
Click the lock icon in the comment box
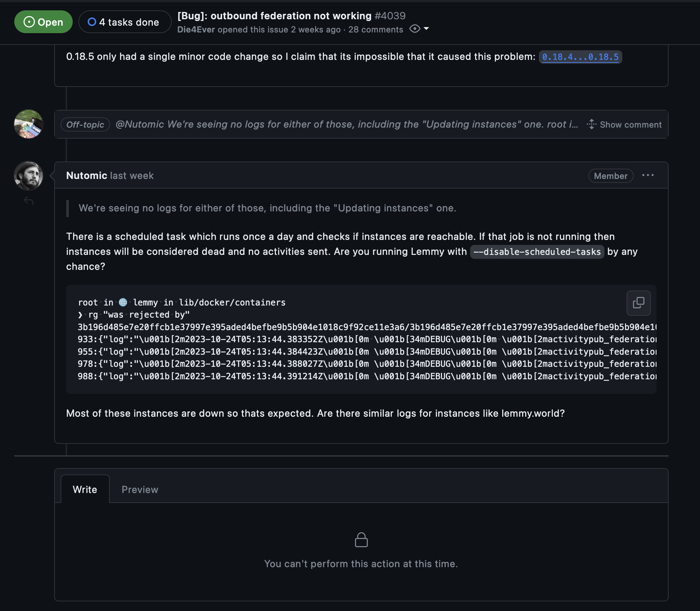coord(361,540)
